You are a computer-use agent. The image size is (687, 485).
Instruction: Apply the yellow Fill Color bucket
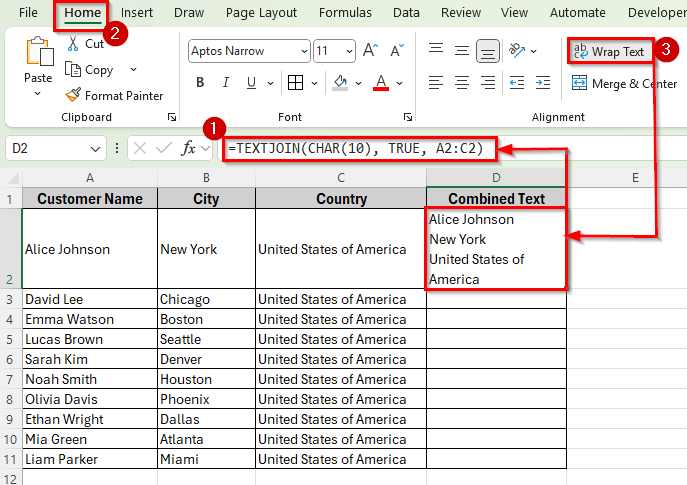340,82
